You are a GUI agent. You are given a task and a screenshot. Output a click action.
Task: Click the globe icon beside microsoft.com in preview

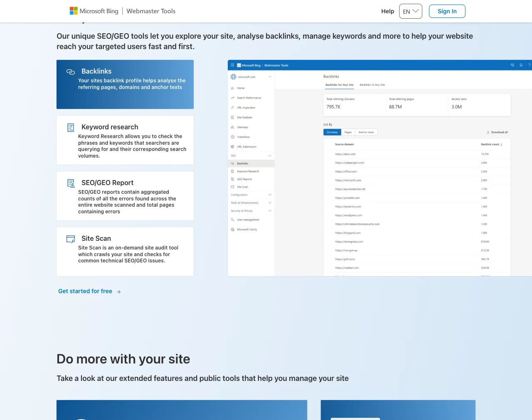[x=234, y=77]
